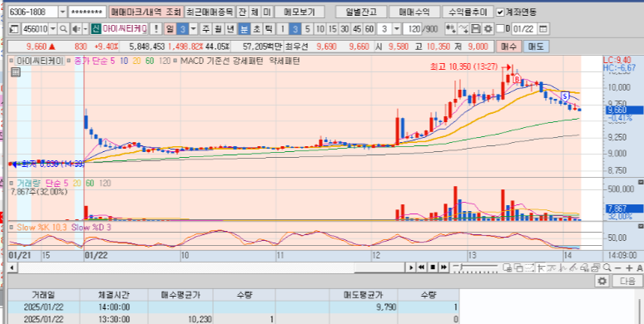Toggle the D checkbox next to date field

click(500, 29)
